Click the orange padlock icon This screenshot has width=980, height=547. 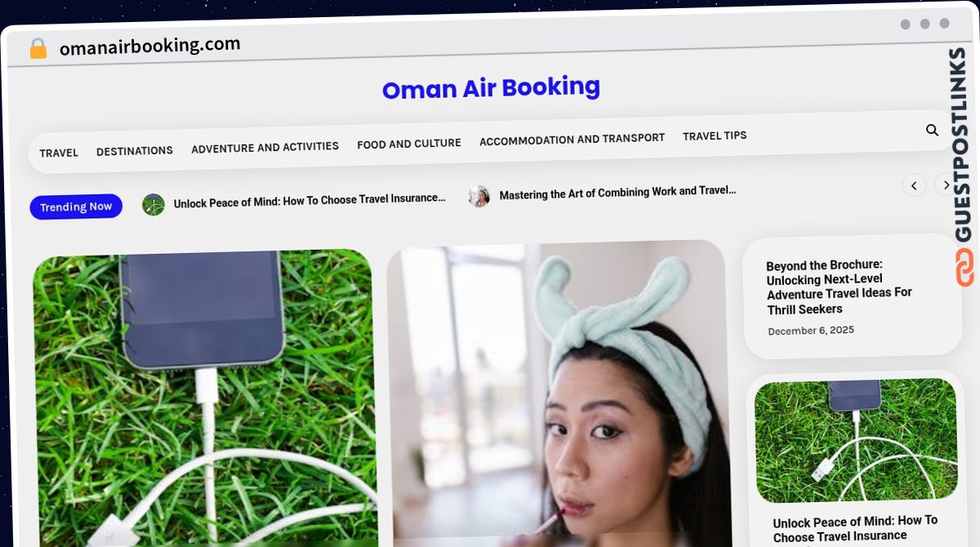pos(38,49)
